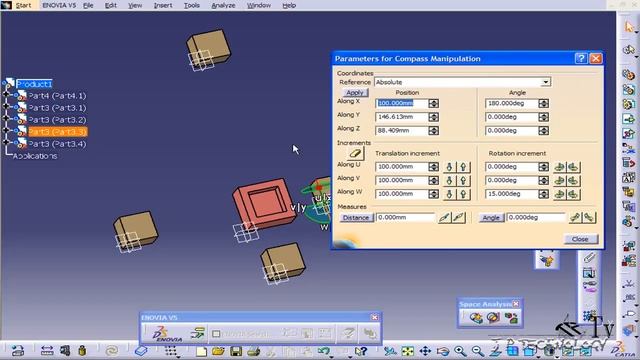640x360 pixels.
Task: Select Part4 (Part4.1) in the tree
Action: tap(57, 96)
